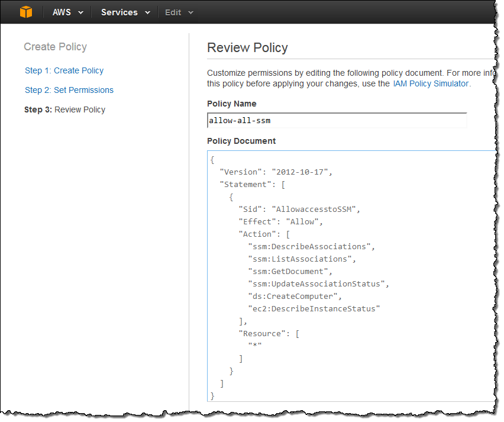
Task: Navigate to Step 2: Set Permissions
Action: pos(69,90)
